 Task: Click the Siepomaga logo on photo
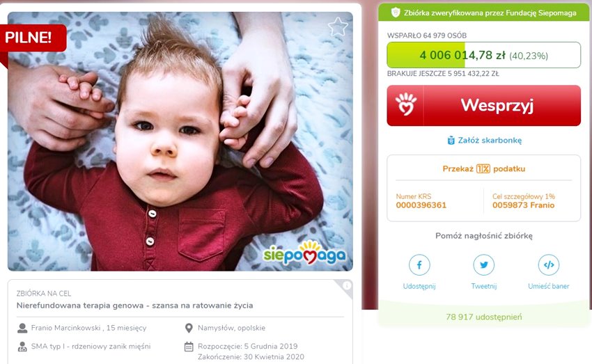pyautogui.click(x=304, y=253)
